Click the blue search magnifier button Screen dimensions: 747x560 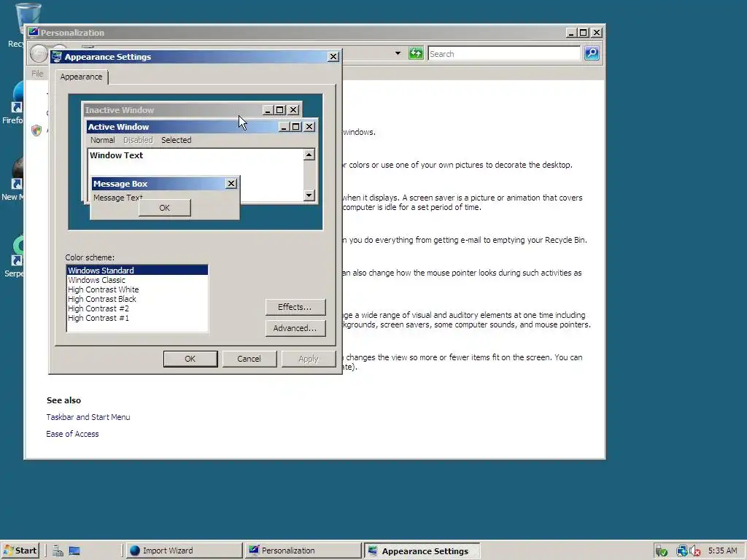591,53
